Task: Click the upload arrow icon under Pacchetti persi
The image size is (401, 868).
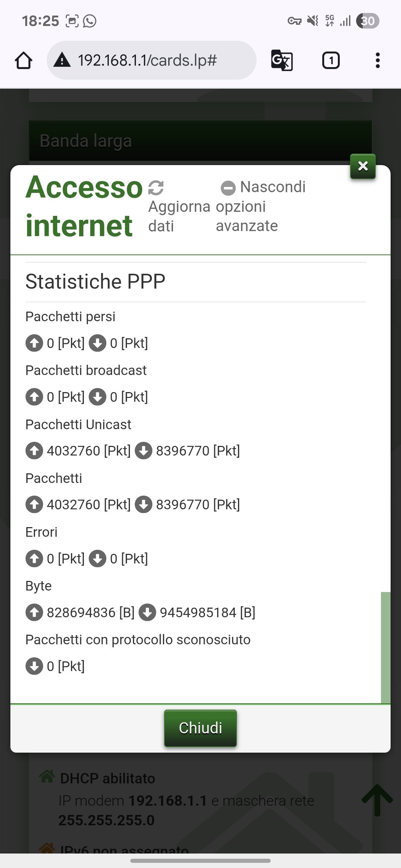Action: [34, 343]
